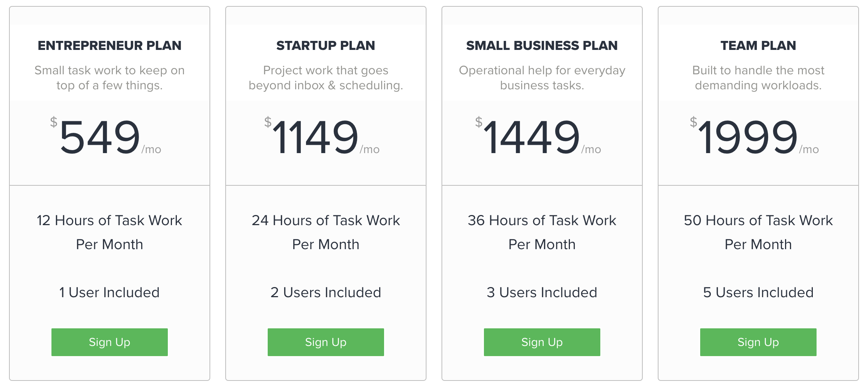The image size is (868, 388).
Task: Select the Small Business Plan title
Action: (542, 45)
